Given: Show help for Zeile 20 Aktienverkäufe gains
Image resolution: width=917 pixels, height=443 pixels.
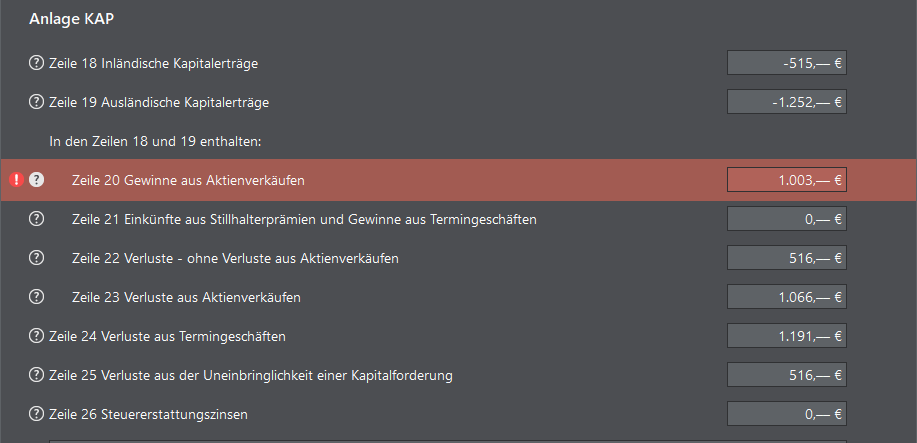Looking at the screenshot, I should [37, 180].
